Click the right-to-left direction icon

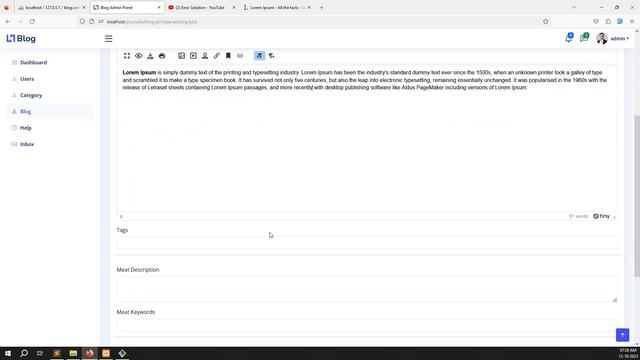point(271,56)
